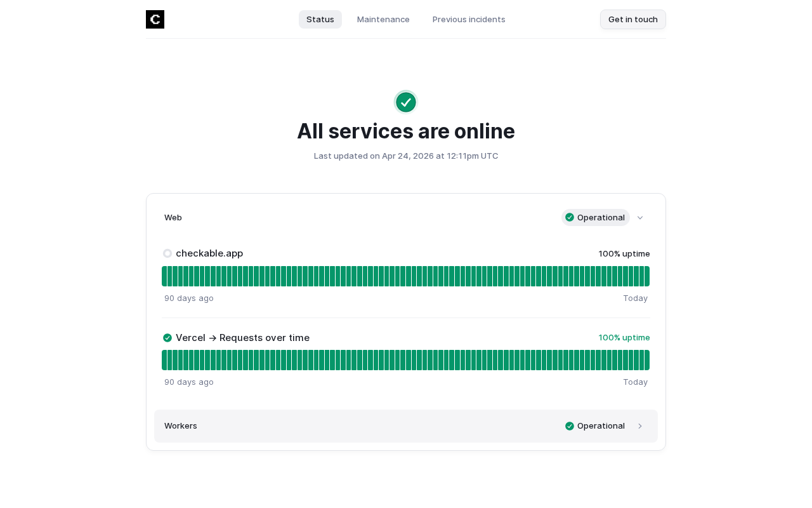Click the checkable.app status circle icon

[x=167, y=253]
